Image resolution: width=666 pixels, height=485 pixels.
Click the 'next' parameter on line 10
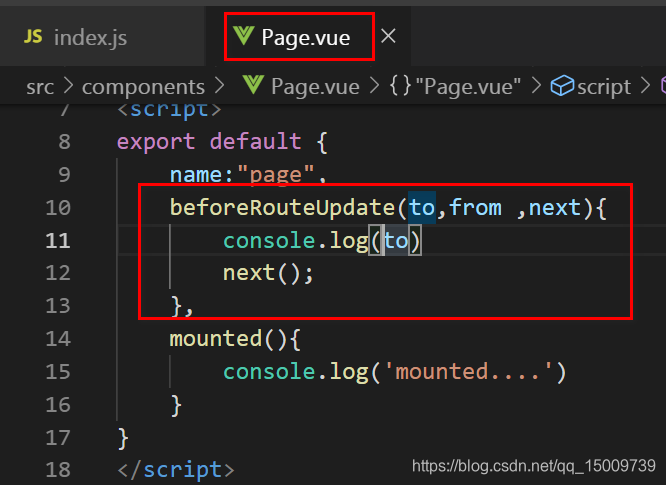tap(555, 208)
